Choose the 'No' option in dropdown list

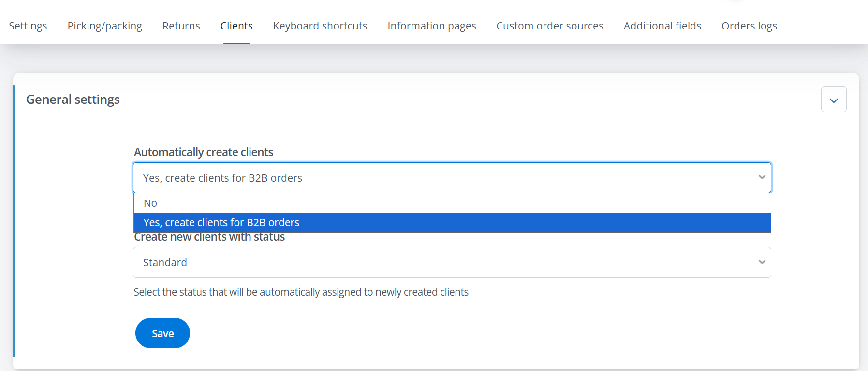(x=452, y=203)
